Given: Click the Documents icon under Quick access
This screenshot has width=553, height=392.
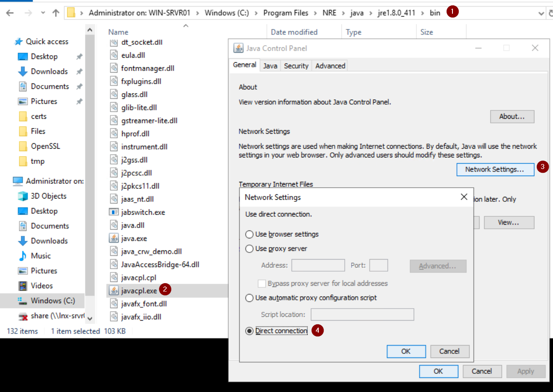Looking at the screenshot, I should click(x=23, y=86).
